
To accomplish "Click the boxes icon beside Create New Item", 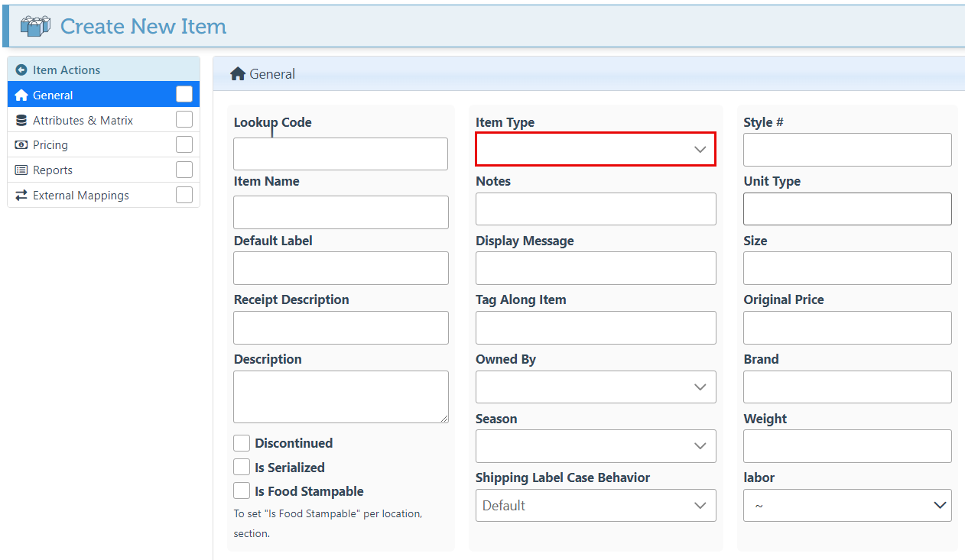I will (35, 26).
